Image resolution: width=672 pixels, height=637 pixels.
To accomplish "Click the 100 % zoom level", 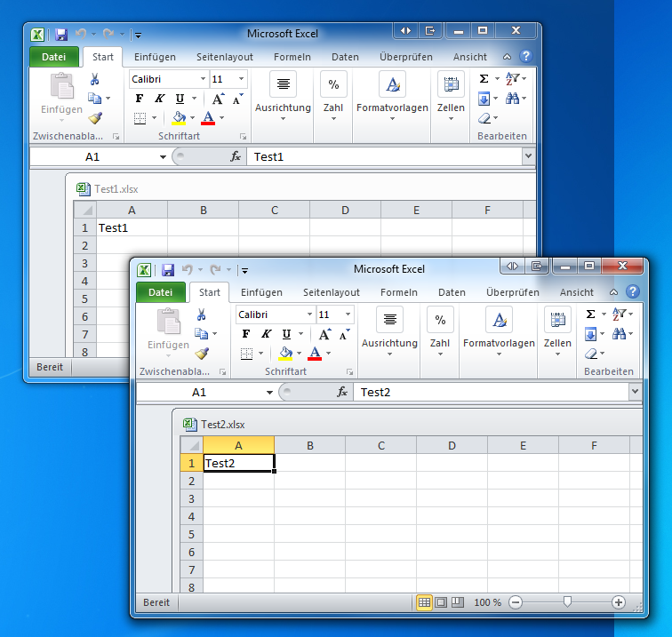I will (487, 602).
